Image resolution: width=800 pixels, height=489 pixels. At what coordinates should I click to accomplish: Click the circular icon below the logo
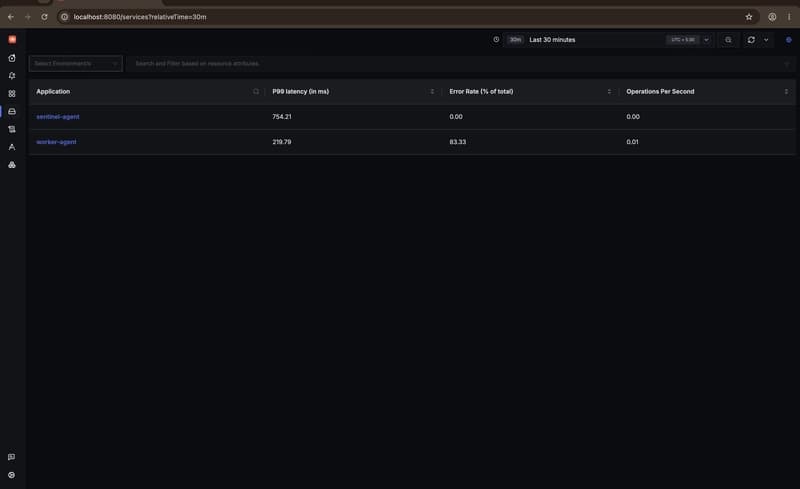(12, 58)
